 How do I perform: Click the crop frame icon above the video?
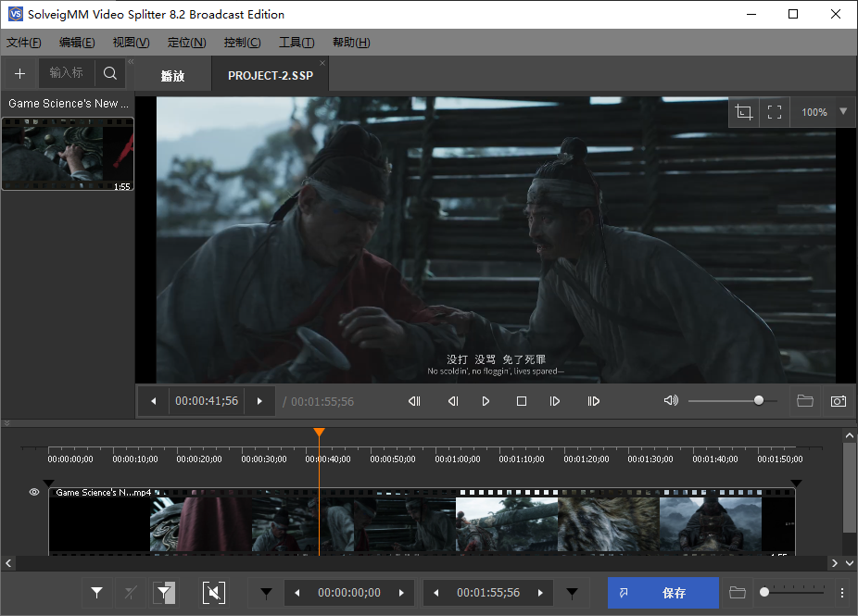pos(743,112)
